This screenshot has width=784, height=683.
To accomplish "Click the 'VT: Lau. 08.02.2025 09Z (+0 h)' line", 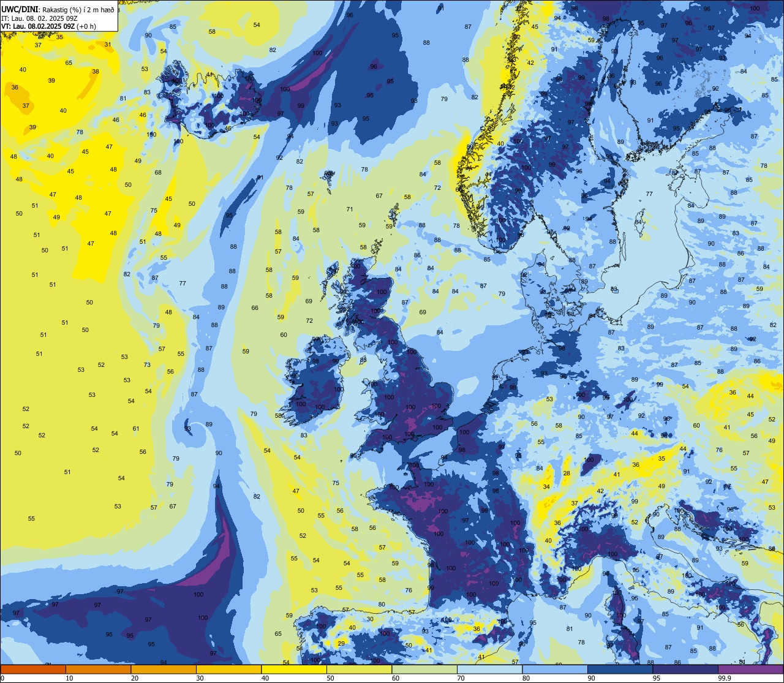I will (48, 26).
